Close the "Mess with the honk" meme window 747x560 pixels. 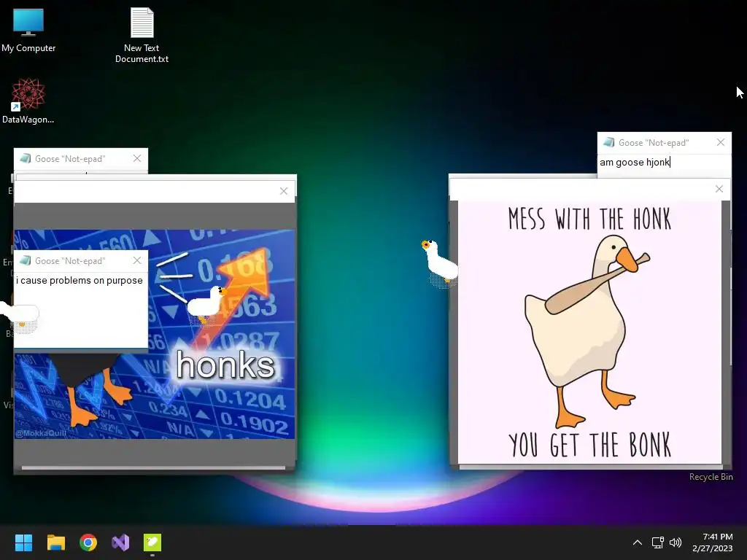[x=719, y=189]
